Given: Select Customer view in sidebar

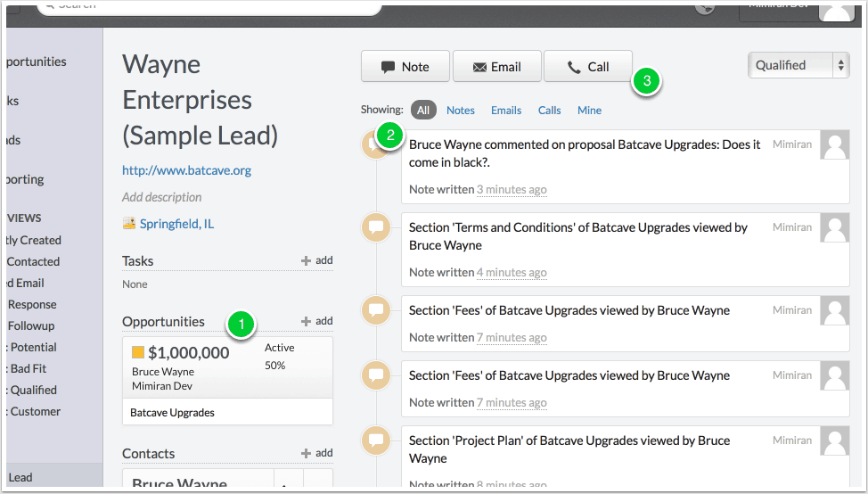Looking at the screenshot, I should click(35, 411).
